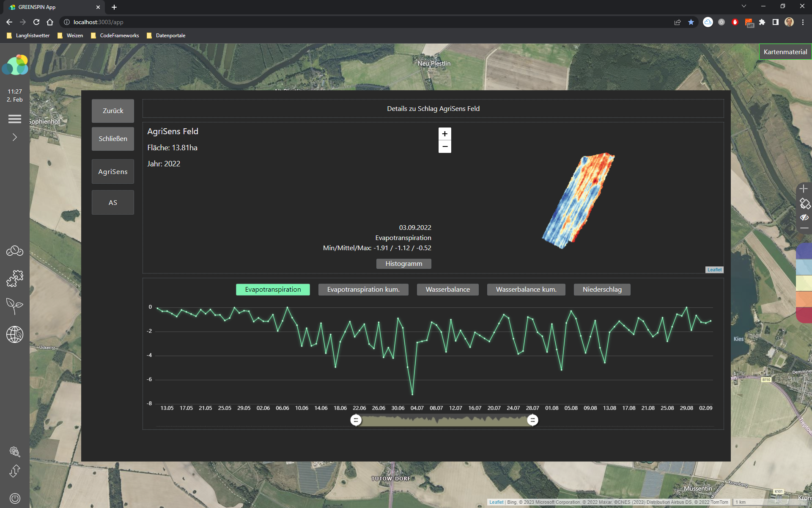Open the weather clouds section

(x=15, y=251)
